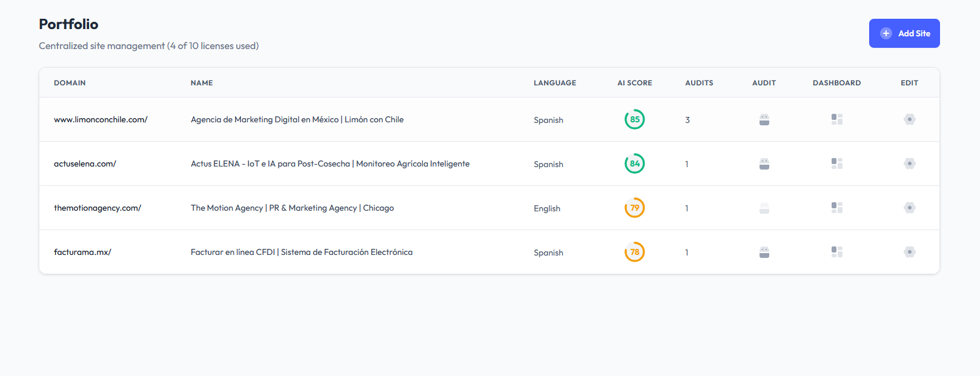The image size is (980, 376).
Task: Open edit gear for facturama.mx
Action: 910,252
